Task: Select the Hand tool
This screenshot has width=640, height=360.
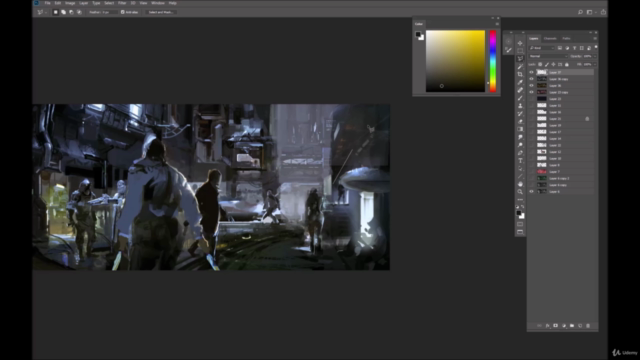Action: coord(520,184)
